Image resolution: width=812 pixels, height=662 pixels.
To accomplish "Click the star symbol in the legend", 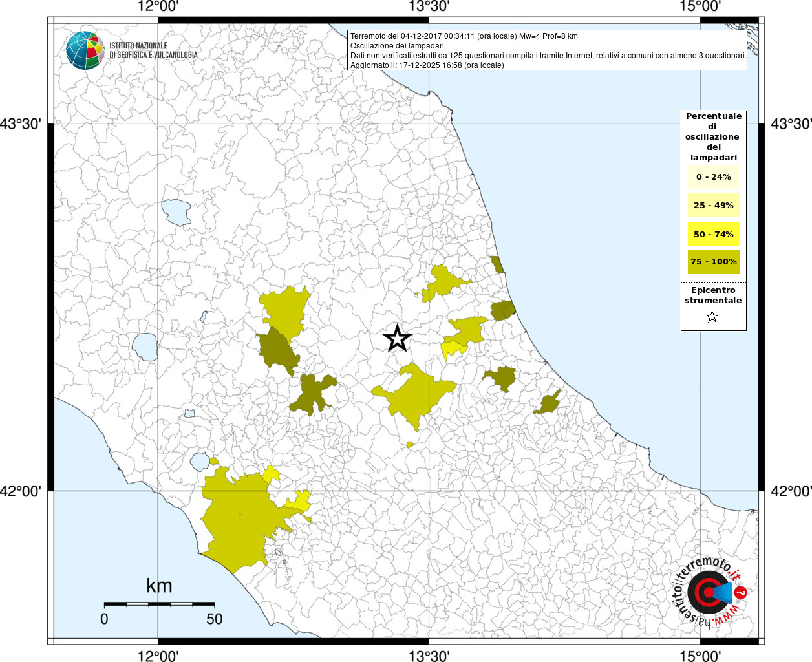I will tap(712, 317).
